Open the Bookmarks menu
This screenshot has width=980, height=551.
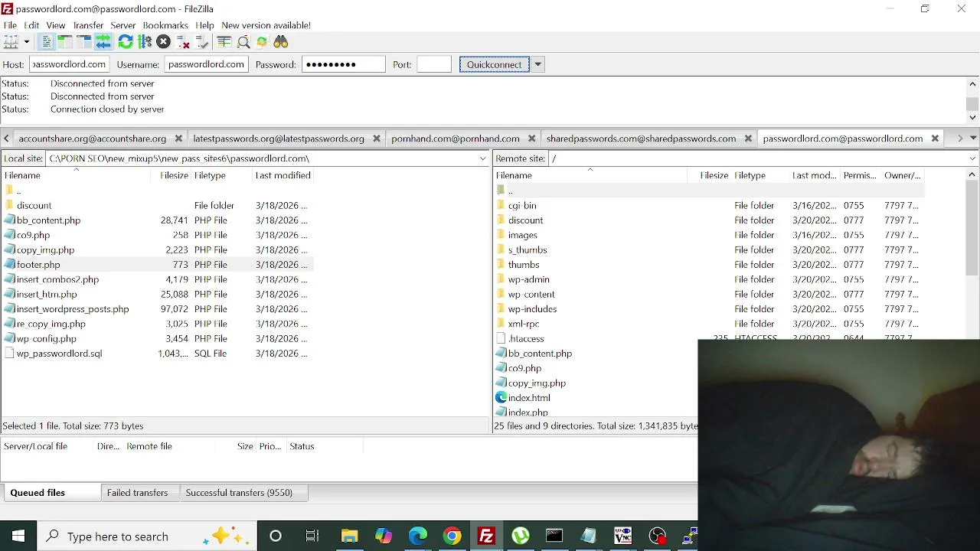coord(165,25)
